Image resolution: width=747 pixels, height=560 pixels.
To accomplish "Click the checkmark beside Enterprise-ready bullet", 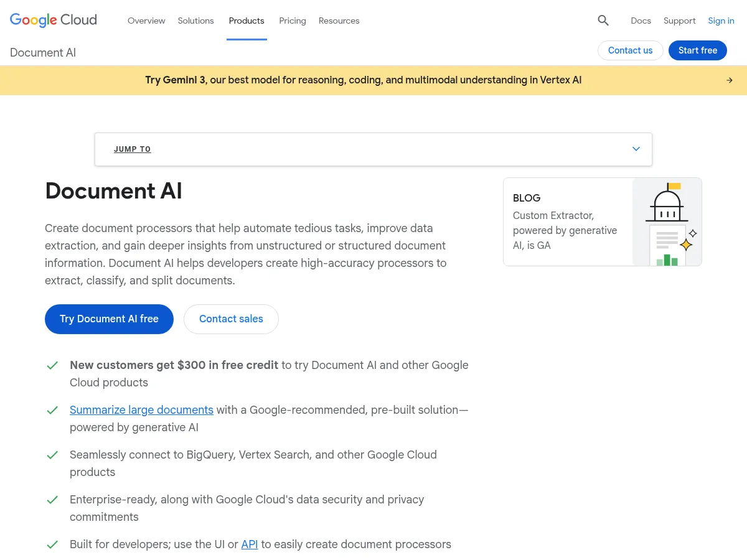I will (x=52, y=500).
